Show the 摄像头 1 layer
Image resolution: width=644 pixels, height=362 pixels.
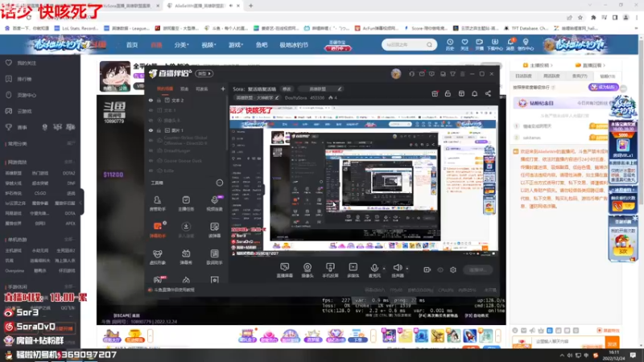151,120
